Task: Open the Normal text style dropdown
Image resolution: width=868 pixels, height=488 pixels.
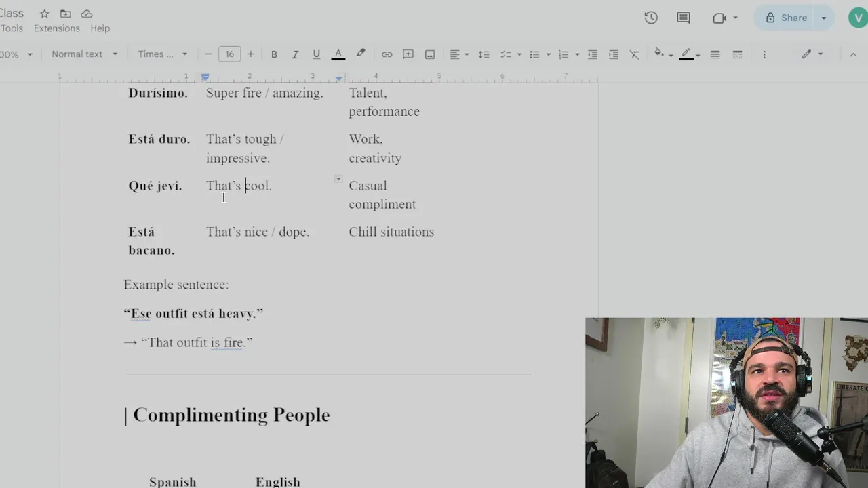Action: pos(84,54)
